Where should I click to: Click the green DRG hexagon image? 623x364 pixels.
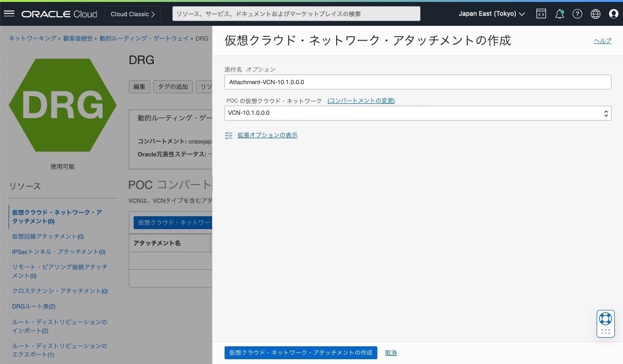coord(63,105)
